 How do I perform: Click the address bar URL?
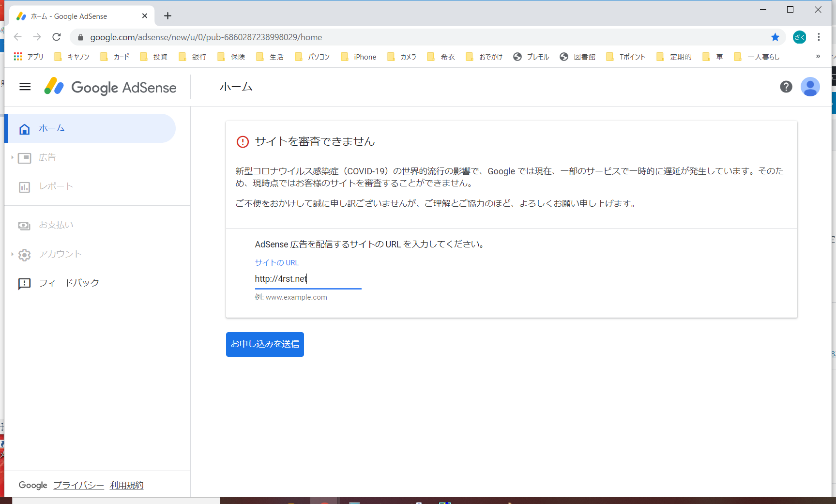point(206,37)
